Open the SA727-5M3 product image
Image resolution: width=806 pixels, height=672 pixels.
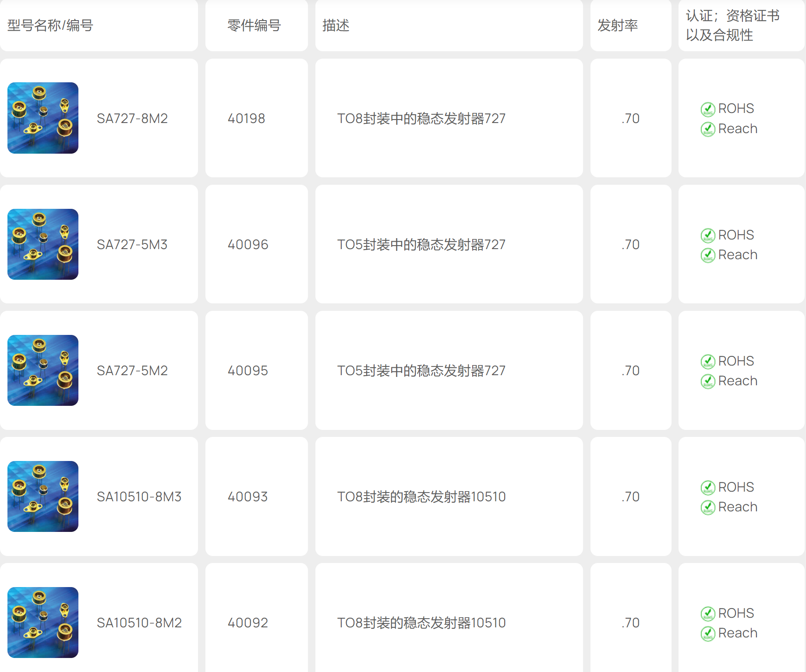[43, 244]
